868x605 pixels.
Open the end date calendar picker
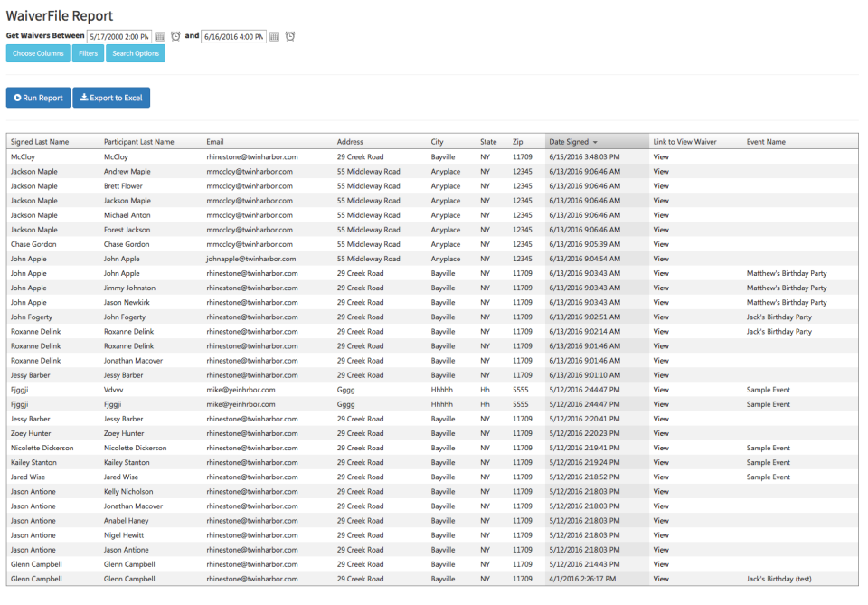[x=274, y=36]
